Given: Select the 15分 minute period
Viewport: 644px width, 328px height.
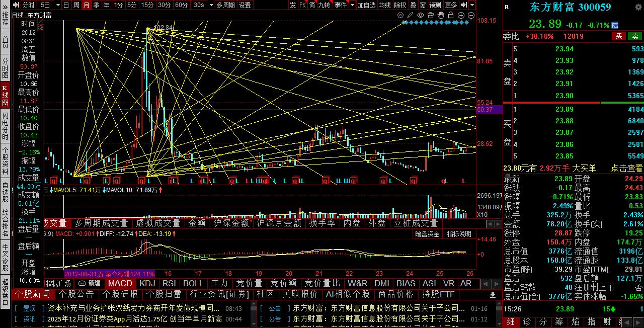Looking at the screenshot, I should click(147, 5).
